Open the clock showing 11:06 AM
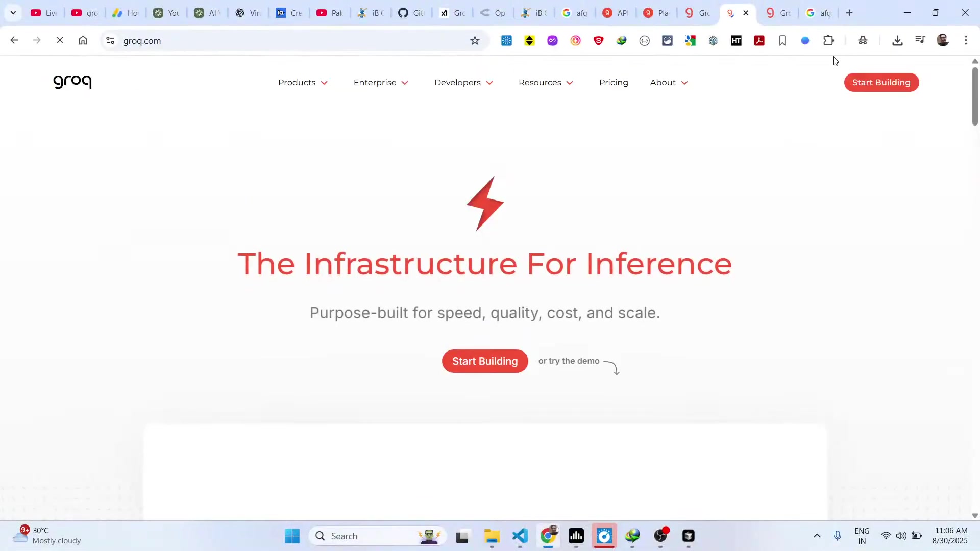Viewport: 980px width, 551px height. (950, 536)
